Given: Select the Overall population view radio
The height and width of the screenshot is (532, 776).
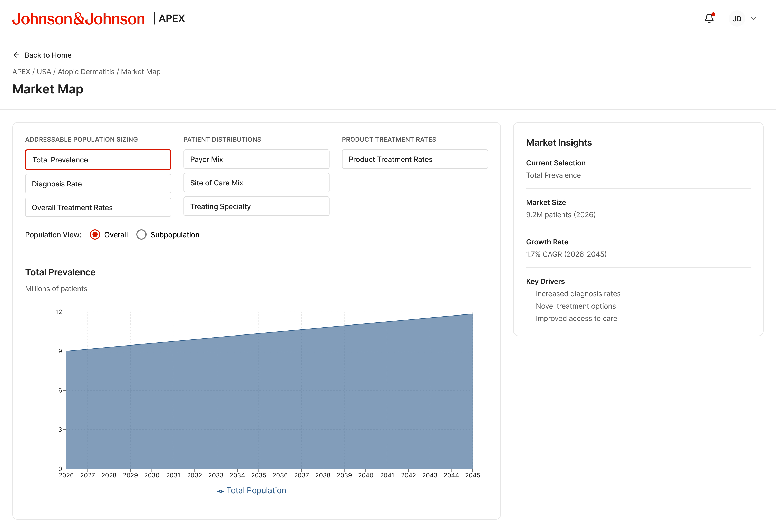Looking at the screenshot, I should [x=95, y=235].
